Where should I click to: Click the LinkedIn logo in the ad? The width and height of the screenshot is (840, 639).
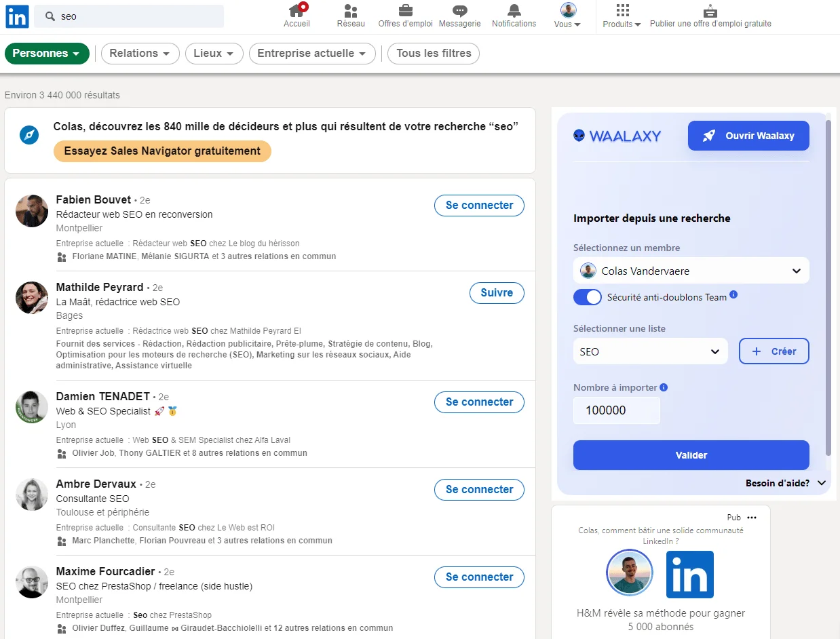coord(690,575)
